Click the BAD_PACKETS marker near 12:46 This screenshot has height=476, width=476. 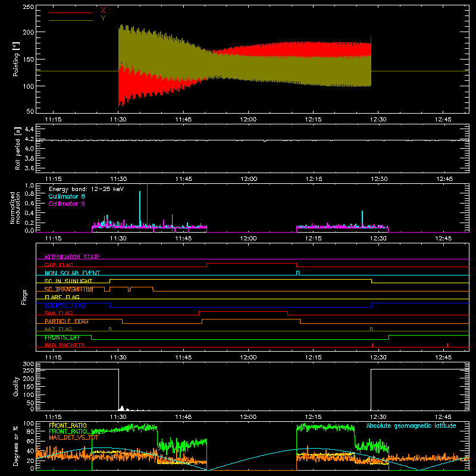447,345
